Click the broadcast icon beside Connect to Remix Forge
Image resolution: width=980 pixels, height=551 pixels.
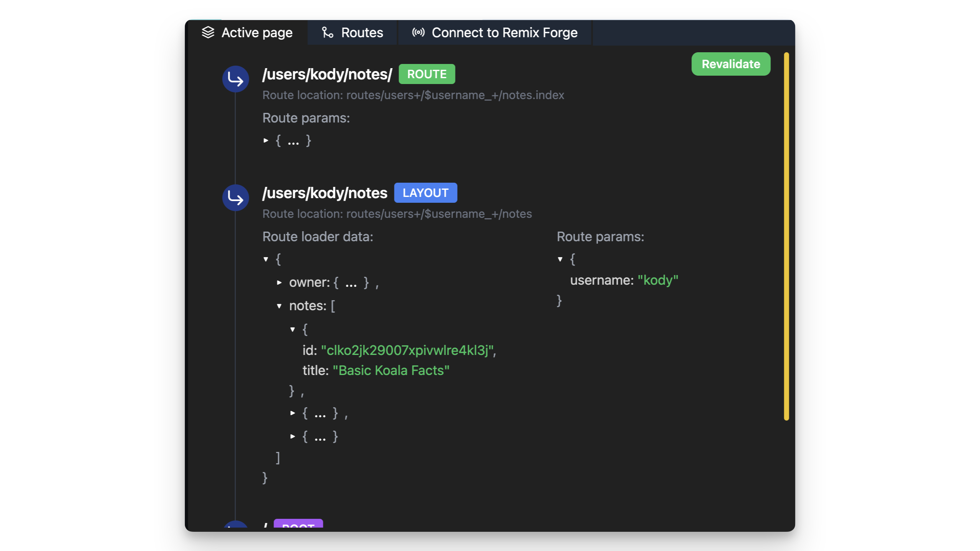click(x=418, y=33)
